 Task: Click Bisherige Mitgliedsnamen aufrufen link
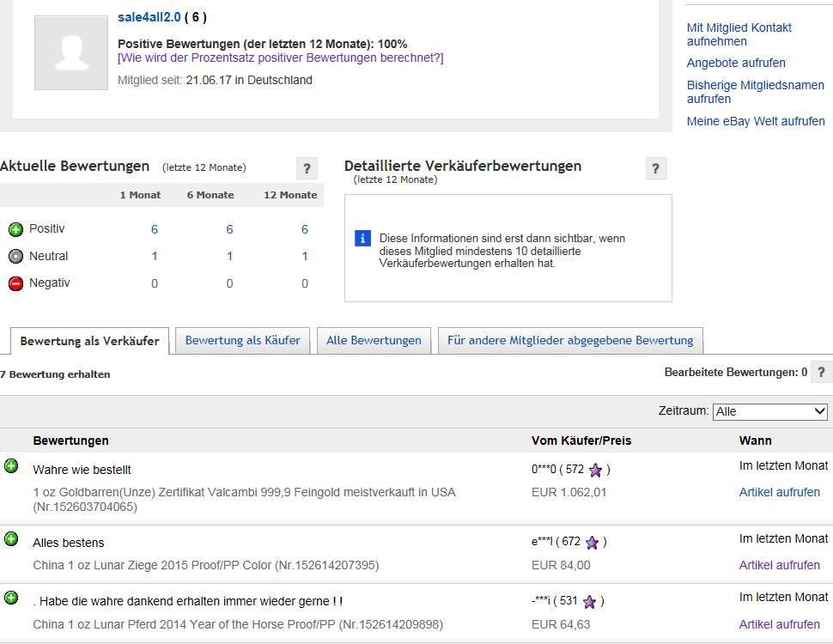pyautogui.click(x=755, y=92)
